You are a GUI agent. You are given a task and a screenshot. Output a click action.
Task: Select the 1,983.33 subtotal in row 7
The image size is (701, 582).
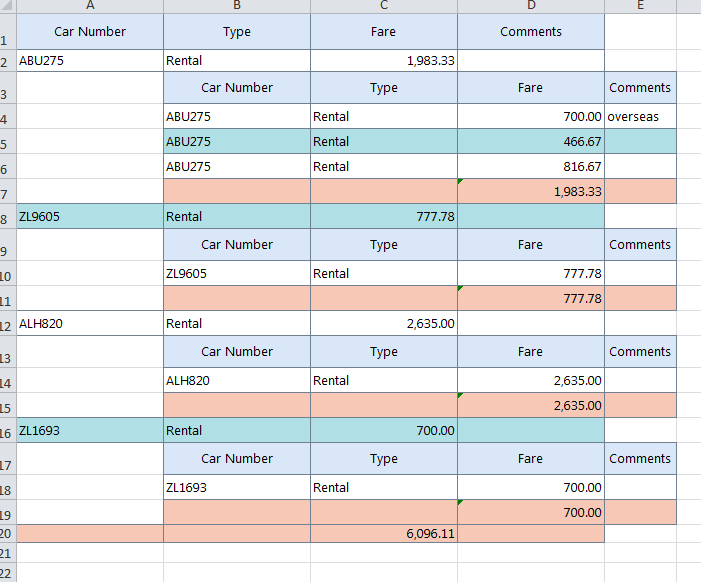tap(531, 192)
